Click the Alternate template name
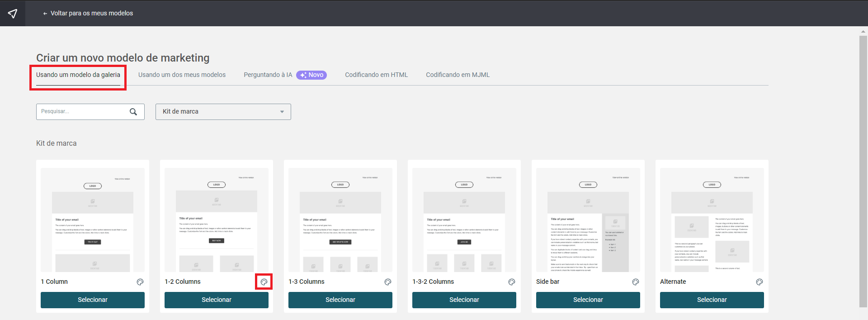868x320 pixels. point(673,282)
